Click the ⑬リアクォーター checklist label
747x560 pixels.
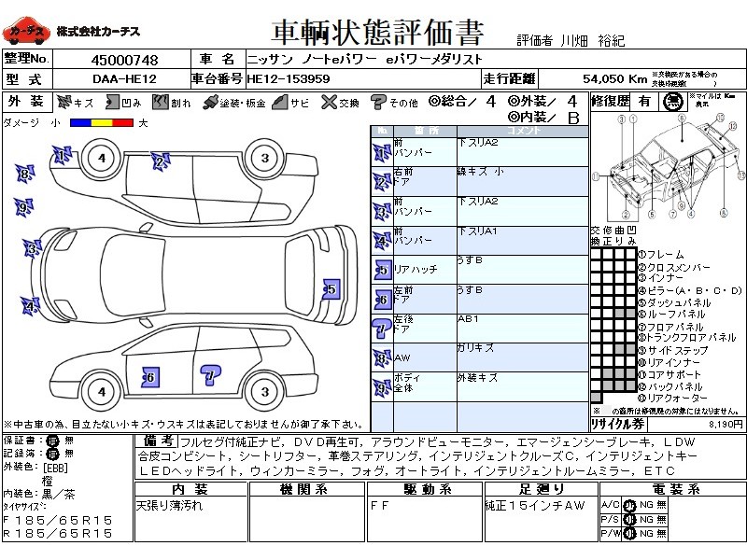tap(672, 399)
